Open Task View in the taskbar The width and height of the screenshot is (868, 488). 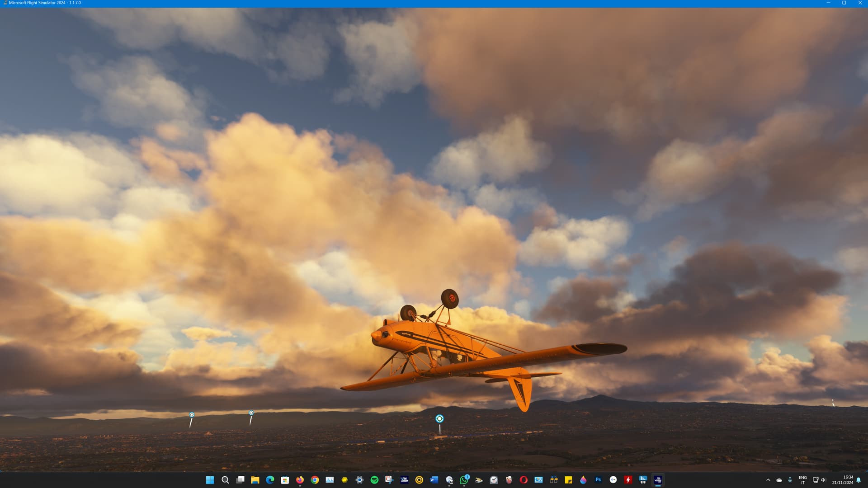pos(240,480)
